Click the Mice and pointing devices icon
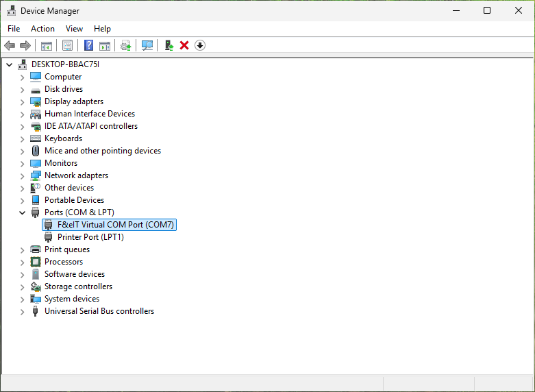This screenshot has width=535, height=392. coord(36,151)
